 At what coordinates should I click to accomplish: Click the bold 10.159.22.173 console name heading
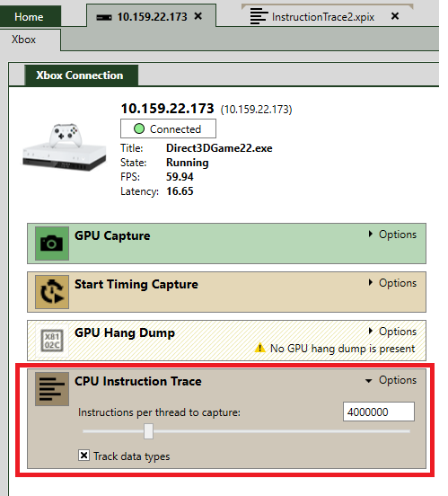coord(168,109)
